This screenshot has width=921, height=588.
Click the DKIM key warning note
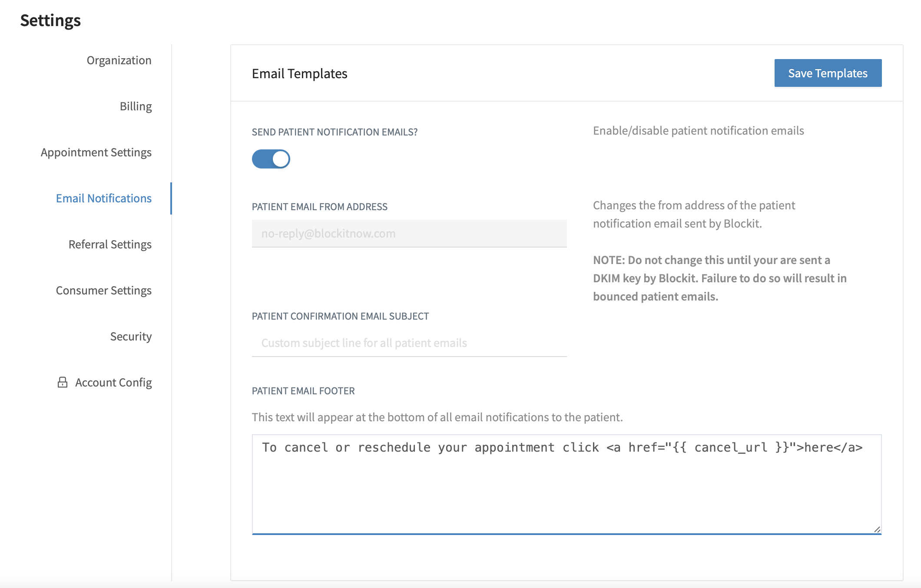[x=719, y=278]
